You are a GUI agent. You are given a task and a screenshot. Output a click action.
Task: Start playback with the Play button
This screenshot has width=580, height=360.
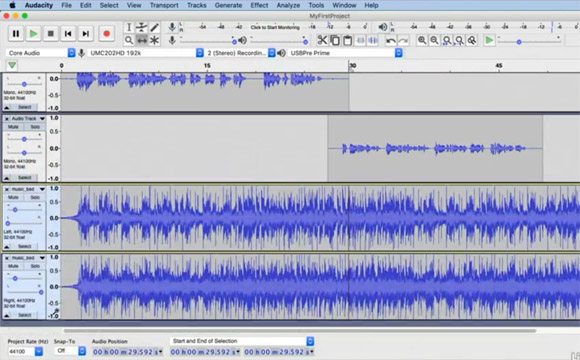point(33,34)
